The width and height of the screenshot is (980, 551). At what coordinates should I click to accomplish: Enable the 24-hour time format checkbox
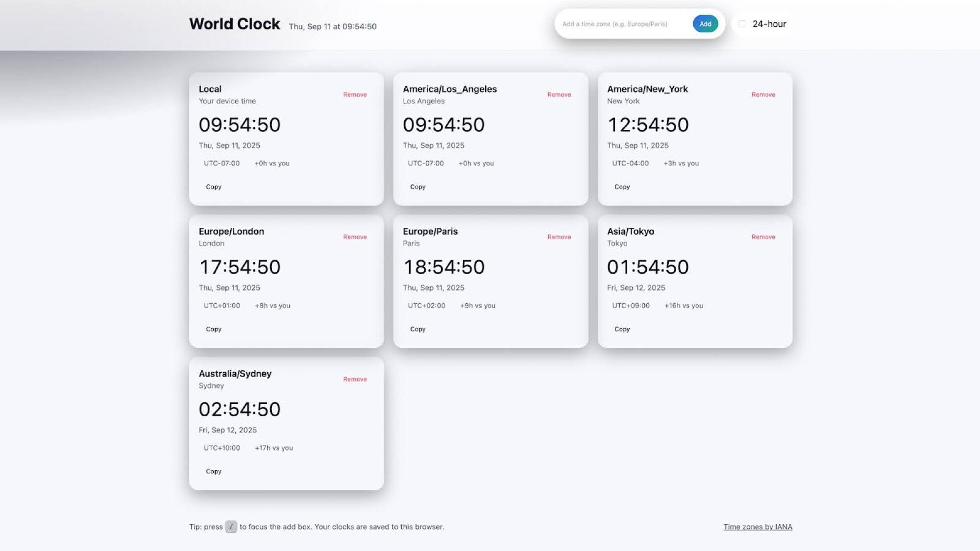[x=743, y=23]
